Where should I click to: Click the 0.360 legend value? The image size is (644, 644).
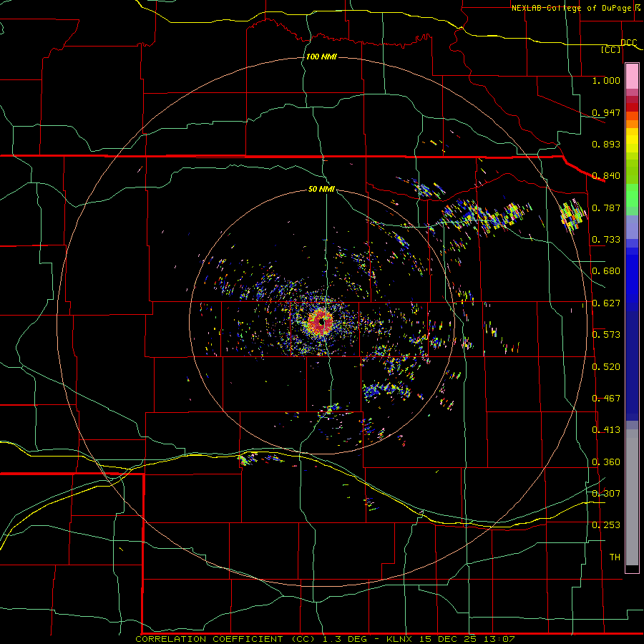coord(606,462)
